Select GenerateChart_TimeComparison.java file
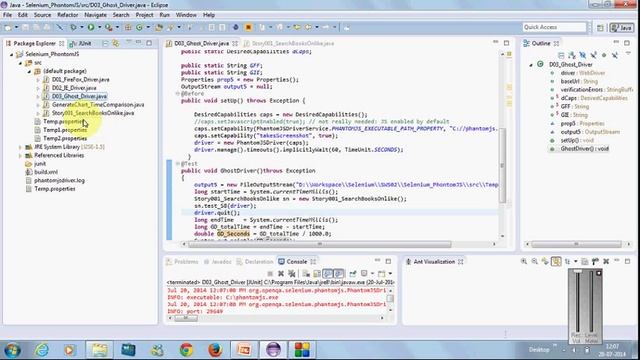The image size is (640, 360). [x=98, y=105]
